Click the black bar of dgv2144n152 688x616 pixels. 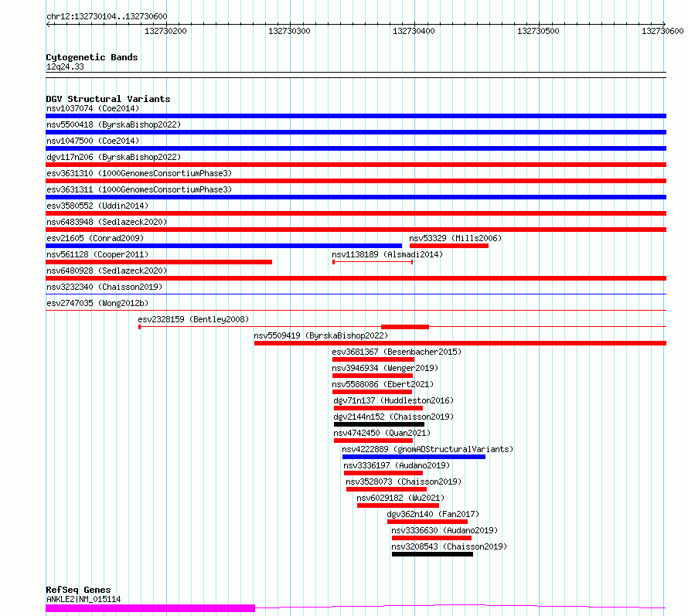pos(379,424)
